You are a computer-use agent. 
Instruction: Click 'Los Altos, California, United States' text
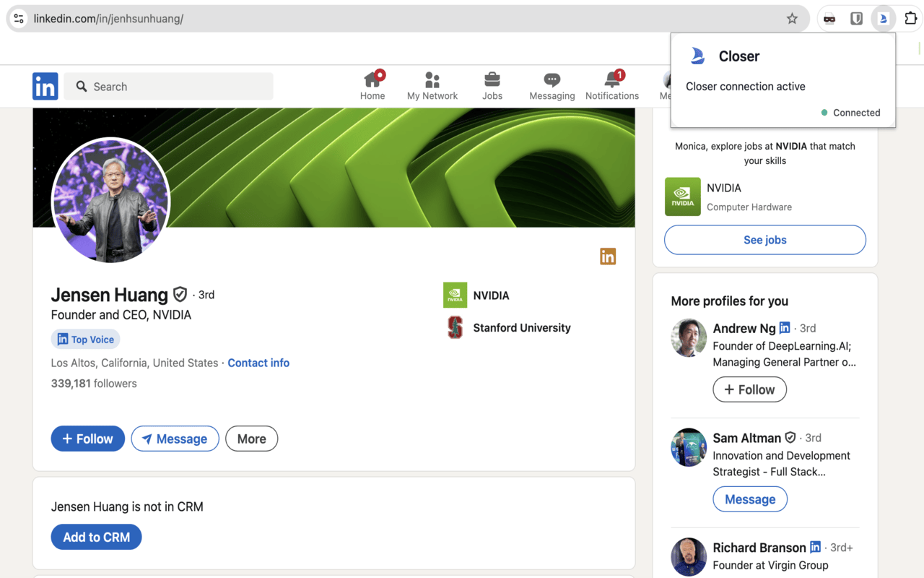click(x=134, y=363)
